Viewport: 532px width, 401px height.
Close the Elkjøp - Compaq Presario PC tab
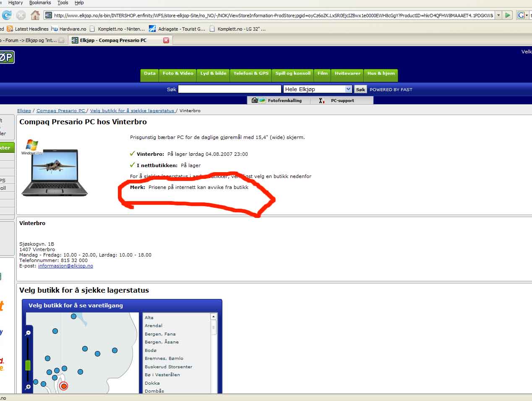pos(166,40)
